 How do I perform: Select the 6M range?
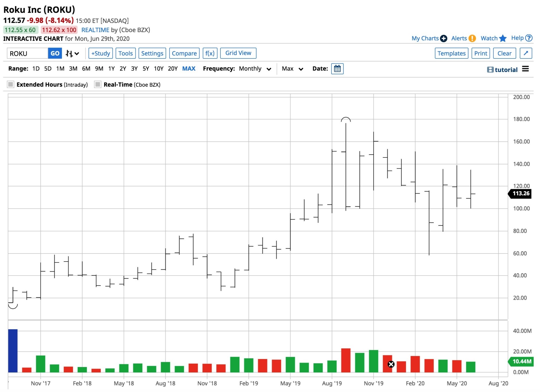(86, 69)
